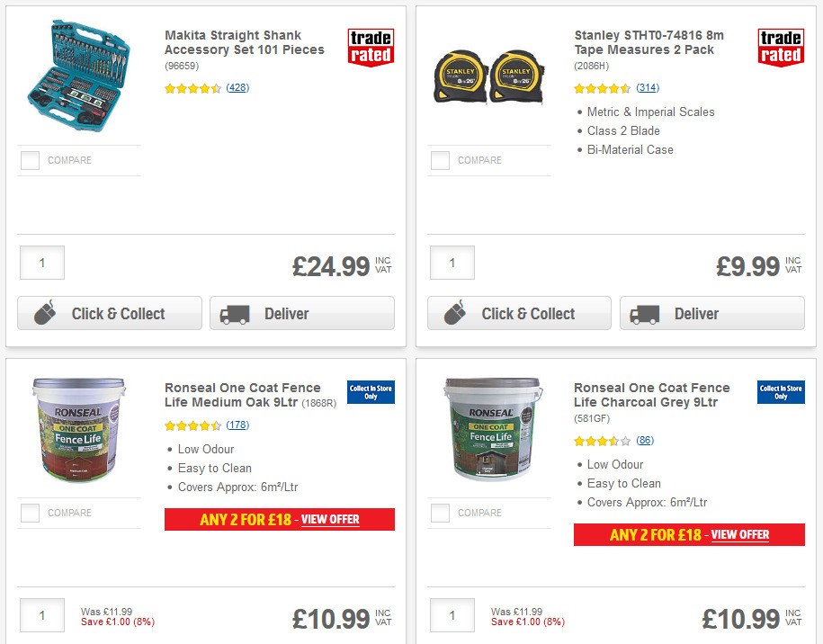Open VIEW OFFER on the Medium Oak deal banner
The height and width of the screenshot is (644, 823).
(x=329, y=519)
